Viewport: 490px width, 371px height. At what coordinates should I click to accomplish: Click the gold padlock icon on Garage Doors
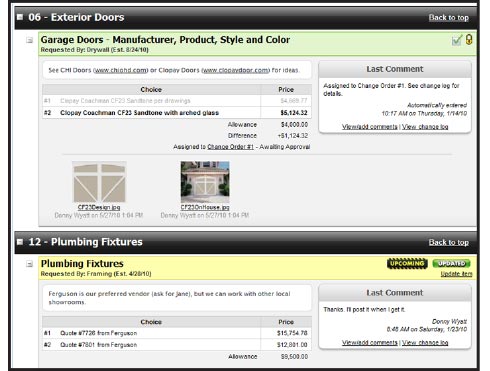tap(469, 39)
